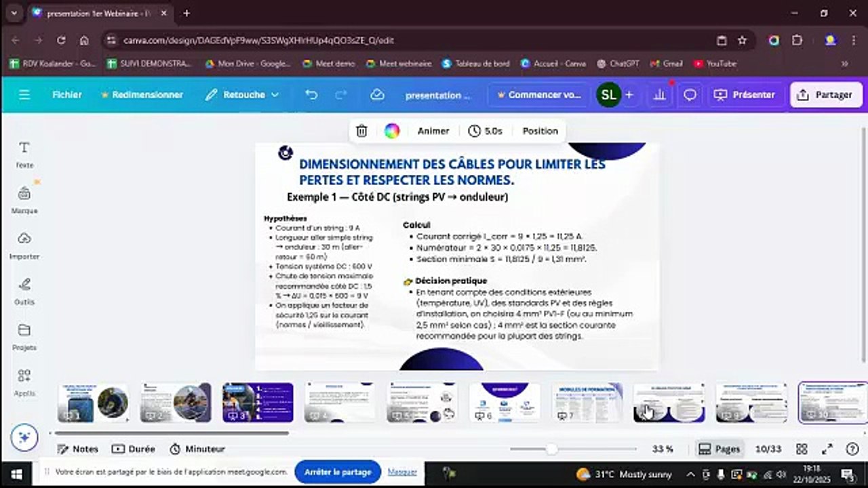
Task: Open the Position panel
Action: click(540, 131)
